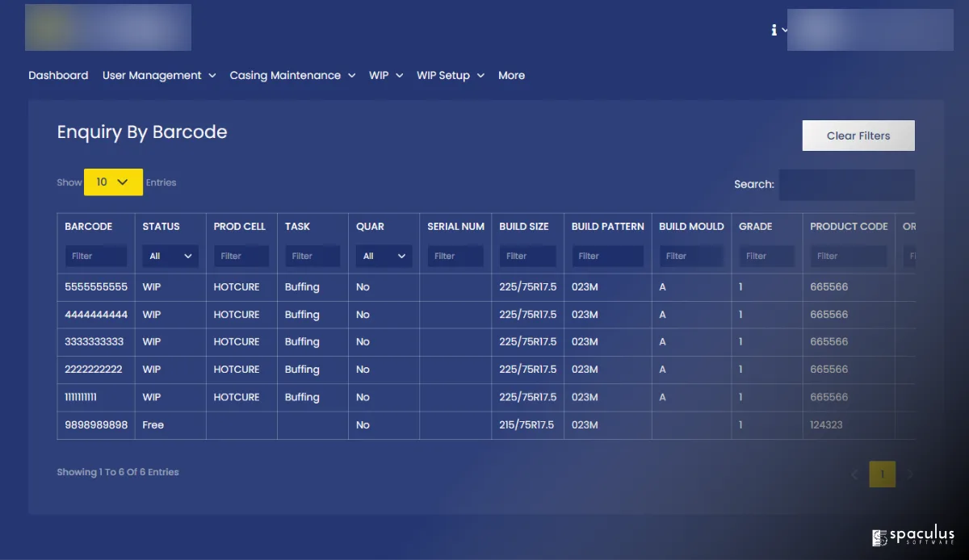Sort by PRODUCT CODE column header
The height and width of the screenshot is (560, 969).
849,227
